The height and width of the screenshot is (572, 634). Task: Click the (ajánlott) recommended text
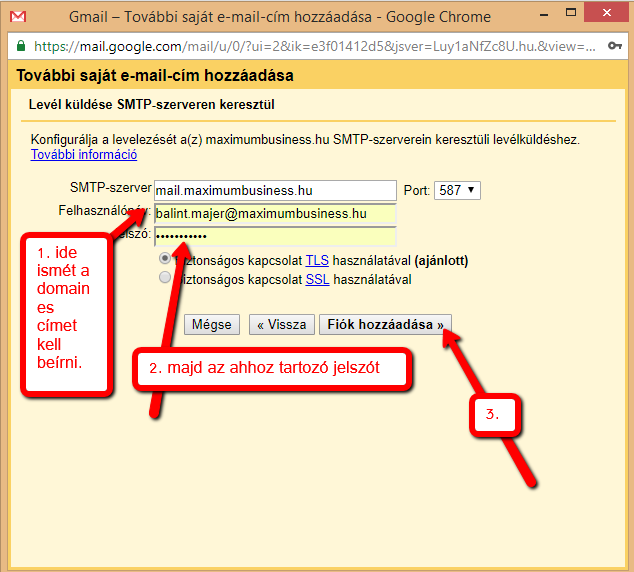pyautogui.click(x=441, y=260)
